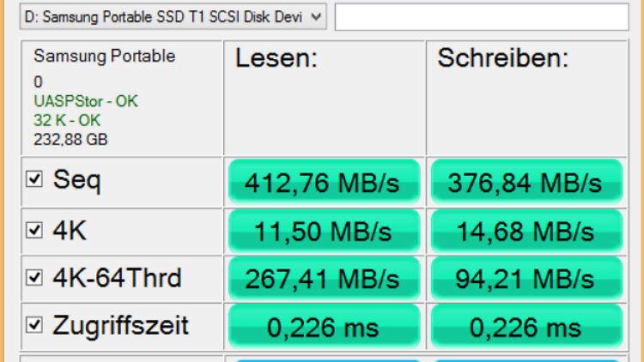The height and width of the screenshot is (362, 644).
Task: Select the 4K read result 11,50 MB/s
Action: tap(322, 231)
